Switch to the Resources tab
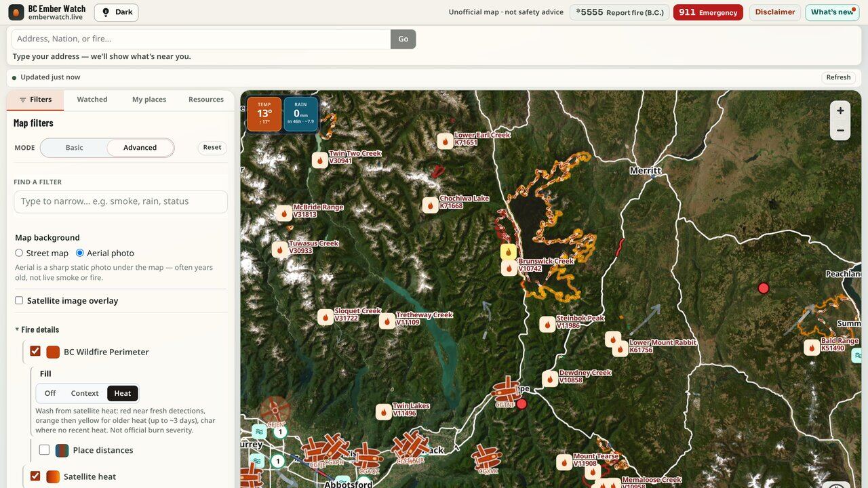Screen dimensions: 868x488 (206, 100)
